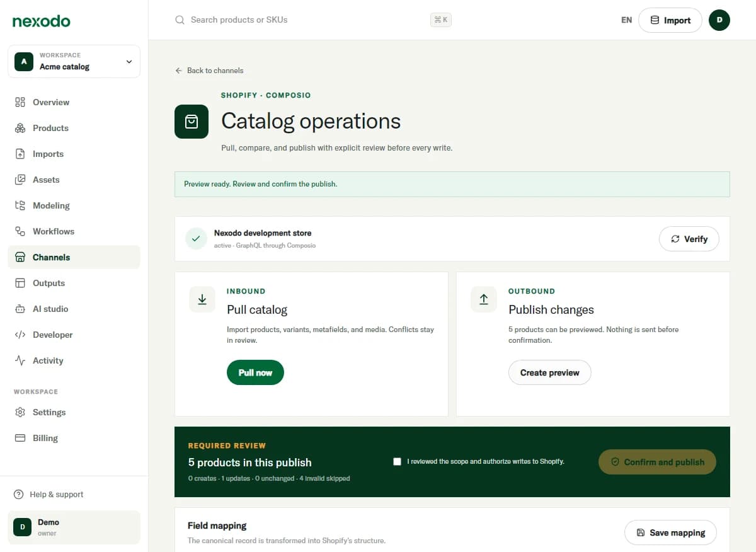Open the Outputs page
This screenshot has width=756, height=552.
click(x=74, y=283)
